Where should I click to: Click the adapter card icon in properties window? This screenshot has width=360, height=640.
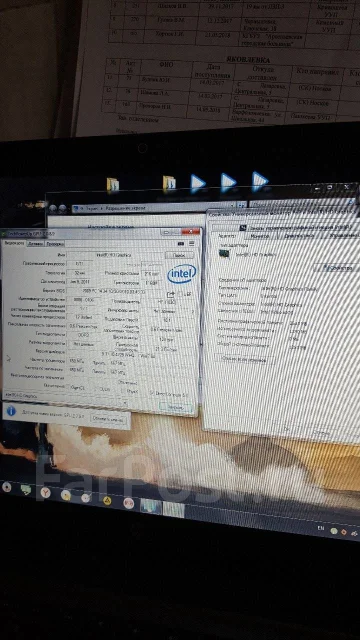click(x=224, y=255)
